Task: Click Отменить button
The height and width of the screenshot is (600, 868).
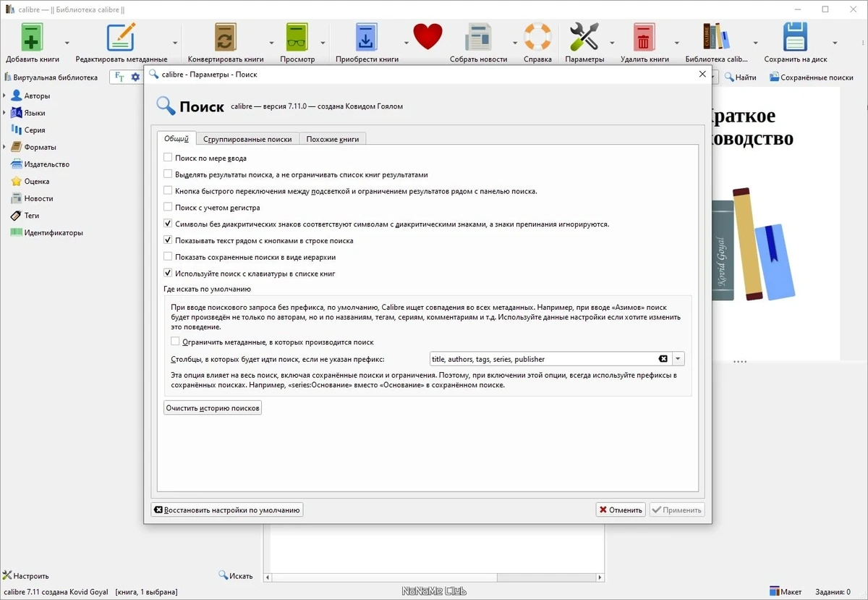Action: (621, 510)
